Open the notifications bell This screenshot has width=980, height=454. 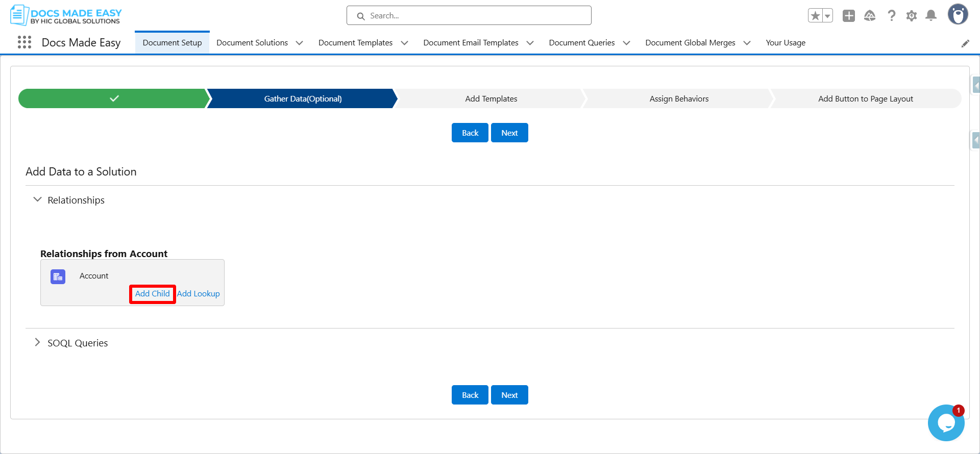[931, 16]
